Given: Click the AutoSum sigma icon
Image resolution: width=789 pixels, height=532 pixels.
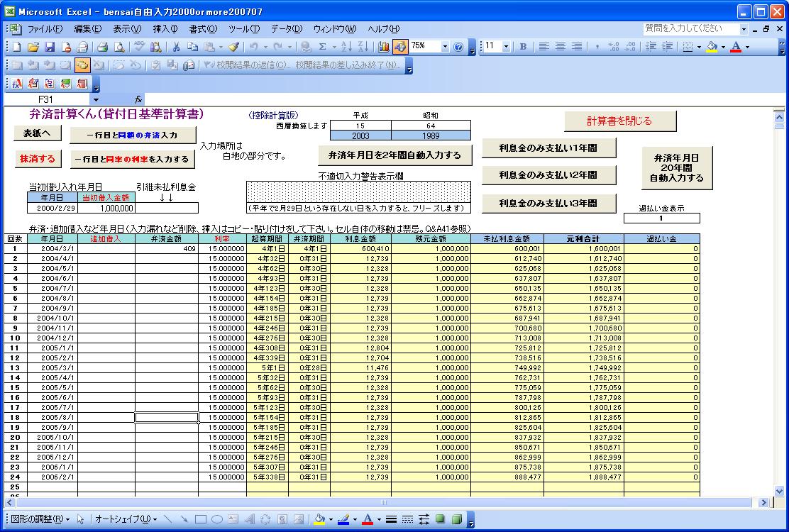Looking at the screenshot, I should point(322,47).
